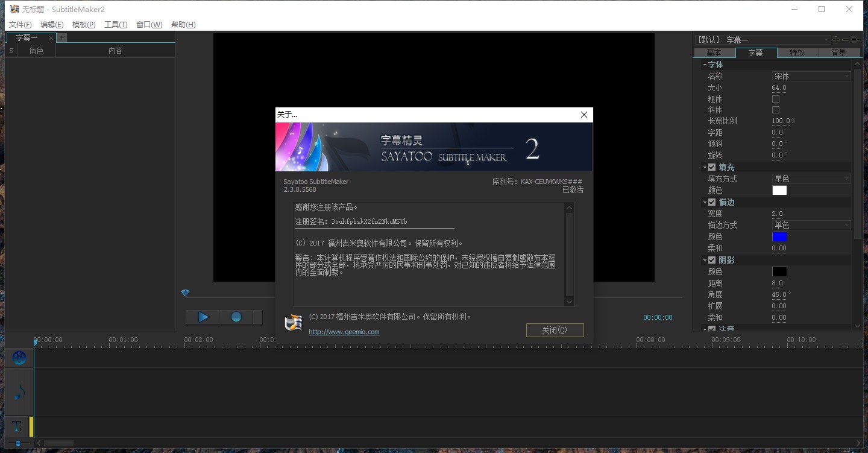
Task: Close the 字幕一 tab with its x
Action: pyautogui.click(x=51, y=37)
